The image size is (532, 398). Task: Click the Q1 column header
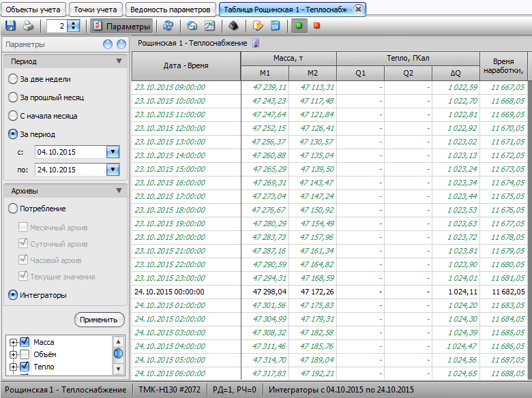[x=360, y=73]
